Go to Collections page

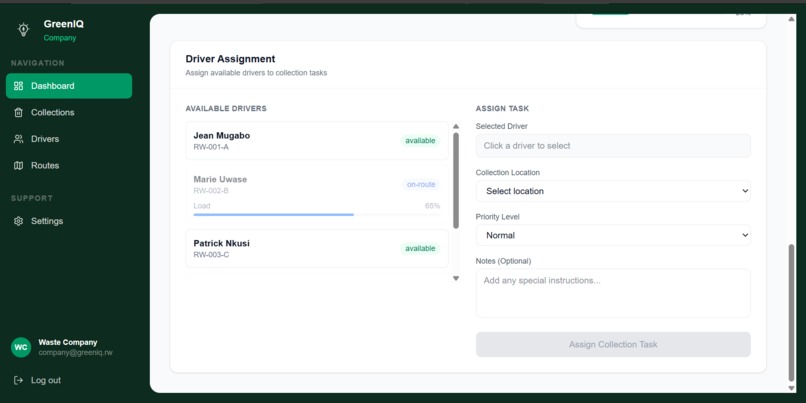(69, 113)
